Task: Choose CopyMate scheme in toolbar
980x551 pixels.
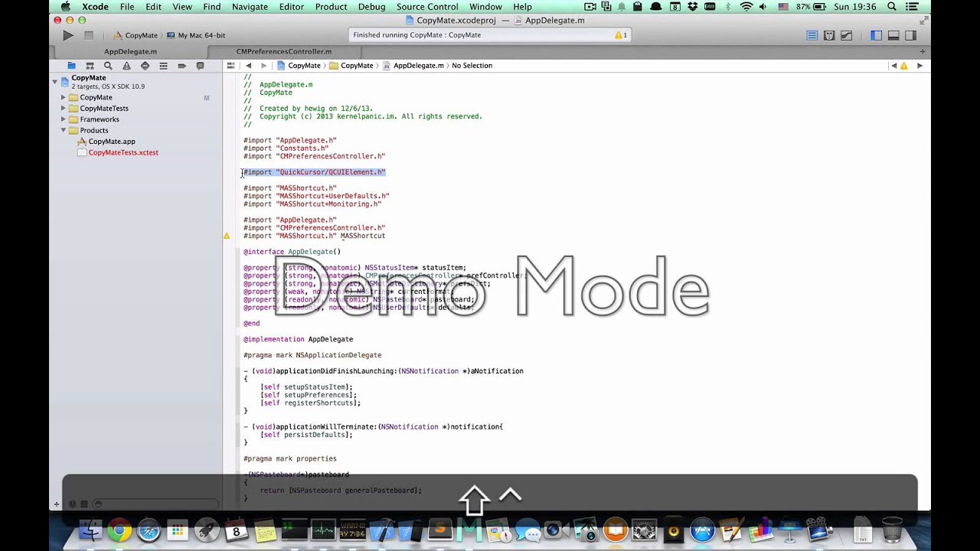Action: click(x=136, y=35)
